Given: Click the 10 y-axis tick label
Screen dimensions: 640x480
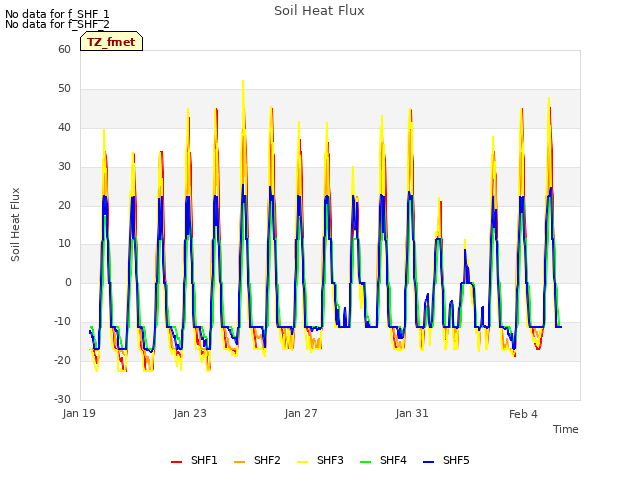Looking at the screenshot, I should coord(64,244).
